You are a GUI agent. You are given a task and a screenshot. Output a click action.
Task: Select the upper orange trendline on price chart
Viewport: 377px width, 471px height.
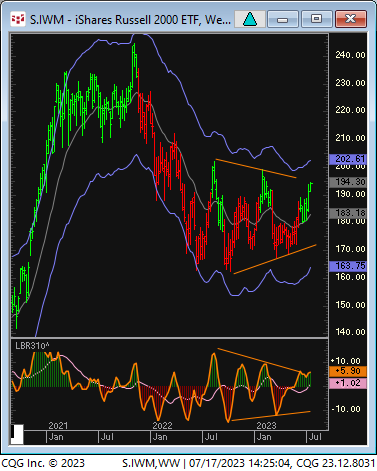[256, 169]
